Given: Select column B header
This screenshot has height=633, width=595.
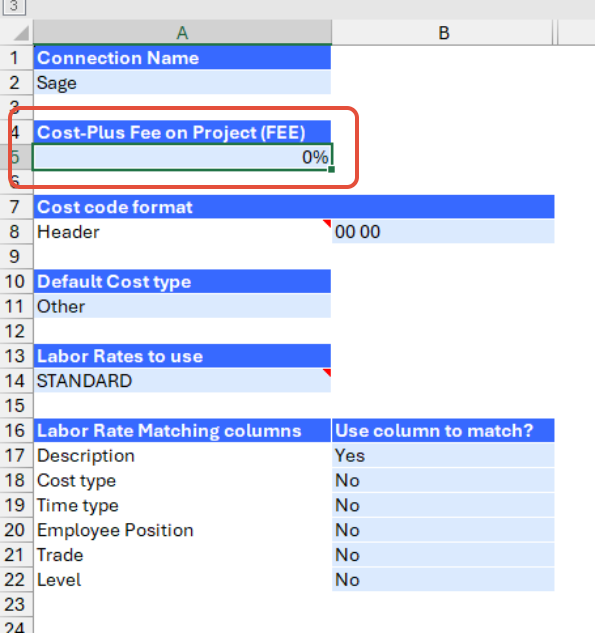Looking at the screenshot, I should (x=443, y=33).
